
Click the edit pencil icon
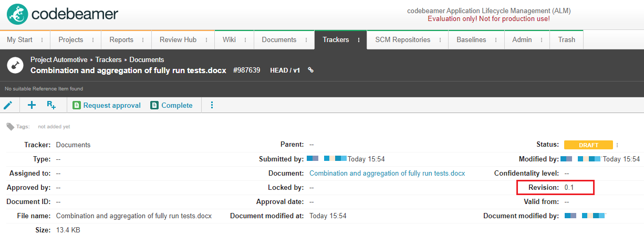click(8, 105)
